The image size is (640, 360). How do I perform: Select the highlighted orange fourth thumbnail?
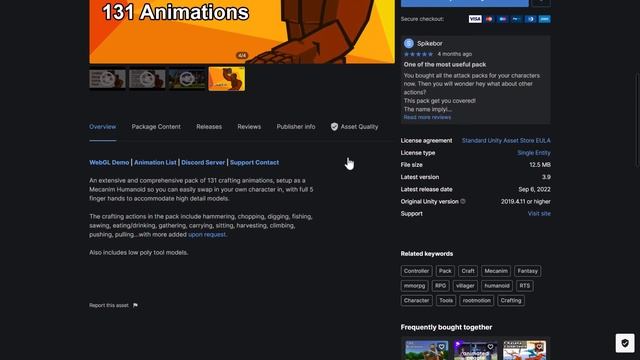click(227, 79)
